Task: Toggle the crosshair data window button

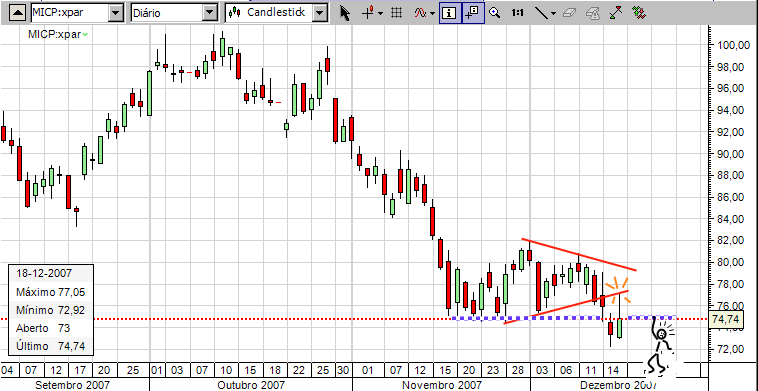Action: (472, 14)
